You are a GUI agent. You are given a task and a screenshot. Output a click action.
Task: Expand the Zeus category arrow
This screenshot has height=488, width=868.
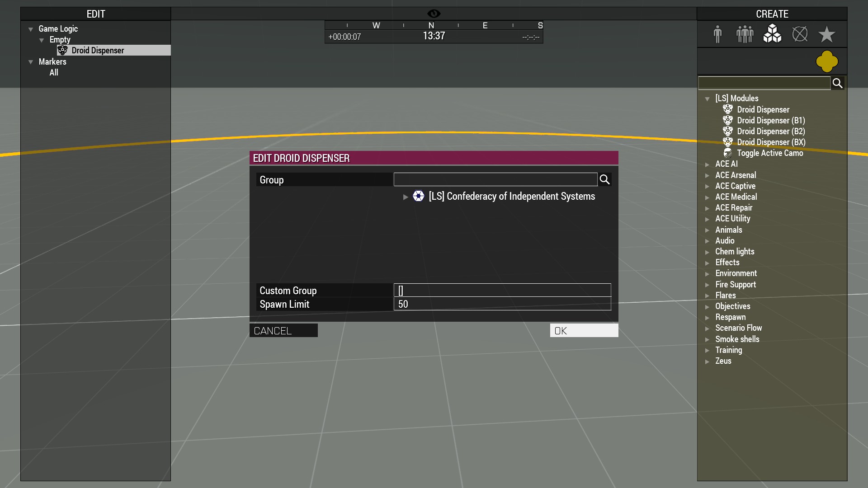pos(707,361)
